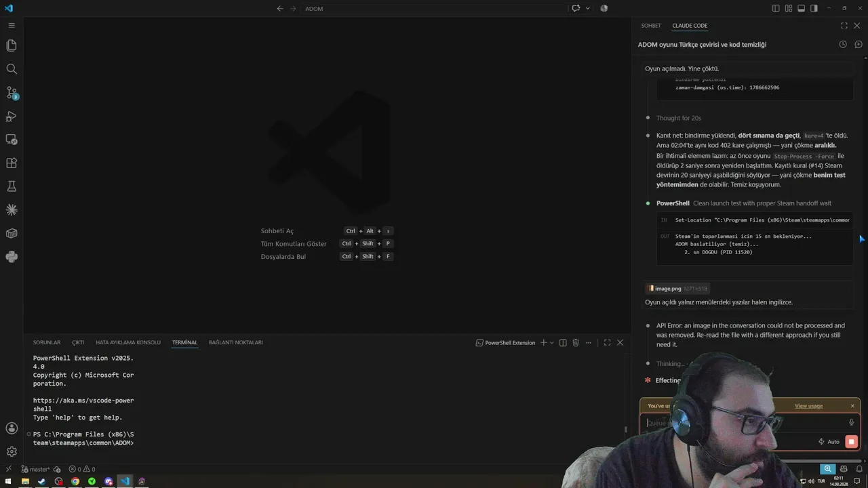Kill the terminal with trash icon
The height and width of the screenshot is (488, 868).
pyautogui.click(x=576, y=343)
